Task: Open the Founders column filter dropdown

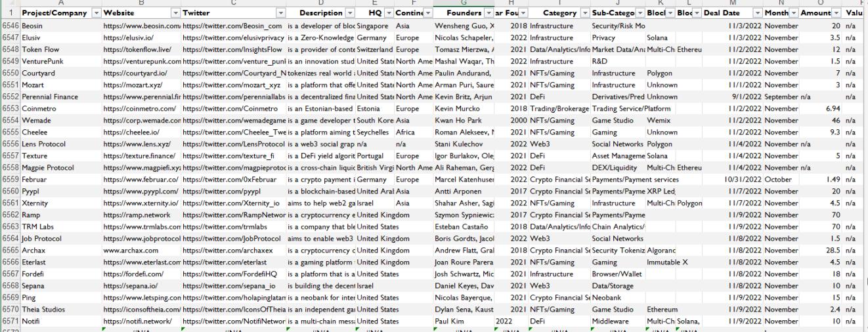Action: pyautogui.click(x=488, y=13)
